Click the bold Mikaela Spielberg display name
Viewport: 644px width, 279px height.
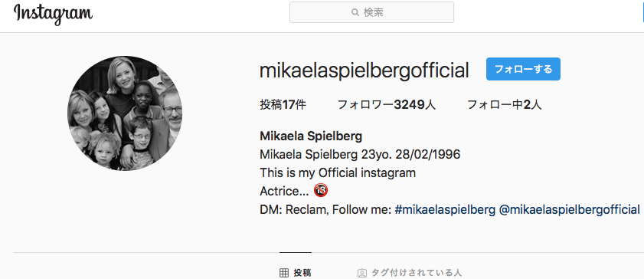pos(311,136)
